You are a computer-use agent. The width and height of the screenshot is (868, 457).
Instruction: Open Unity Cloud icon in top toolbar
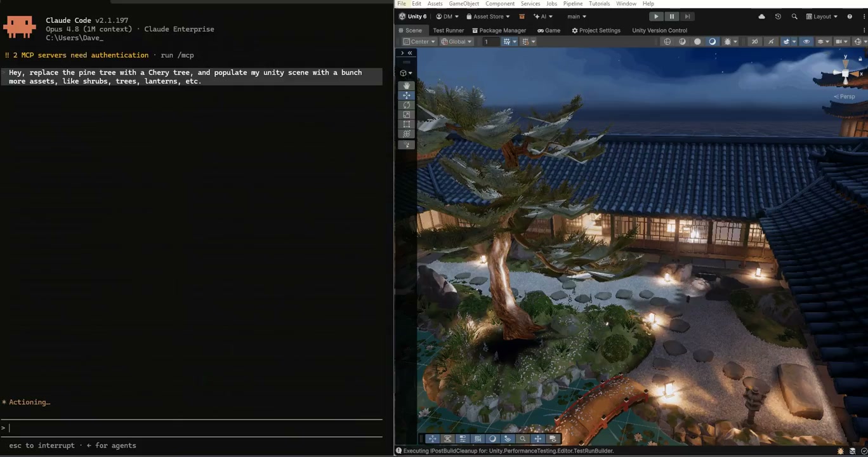click(761, 17)
